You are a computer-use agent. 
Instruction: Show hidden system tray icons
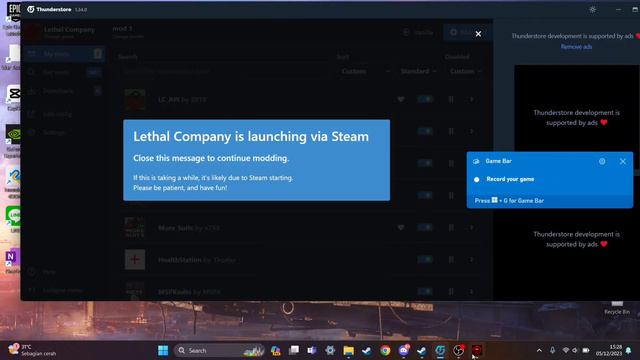(539, 350)
